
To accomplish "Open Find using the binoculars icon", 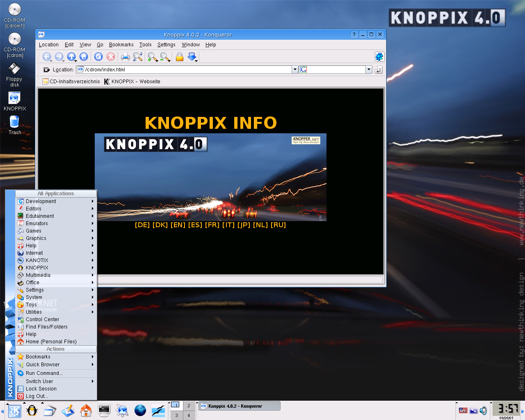I will click(138, 57).
